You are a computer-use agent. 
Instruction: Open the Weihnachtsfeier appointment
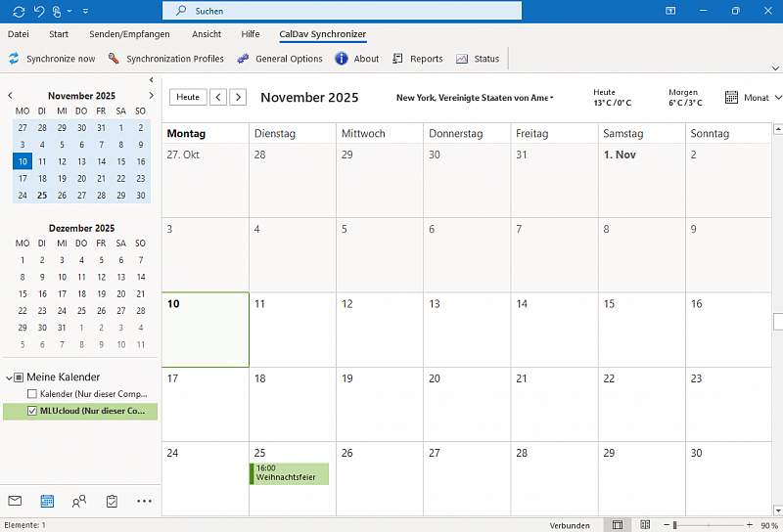coord(290,473)
